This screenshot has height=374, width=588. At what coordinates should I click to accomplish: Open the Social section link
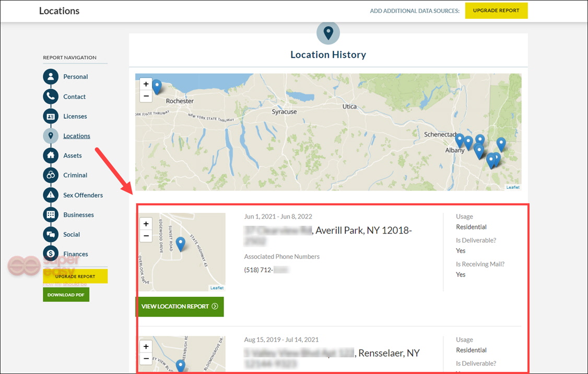tap(71, 234)
